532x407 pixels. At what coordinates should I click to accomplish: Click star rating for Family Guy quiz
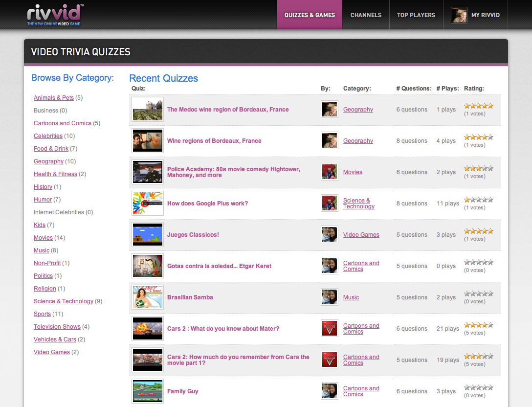[x=478, y=388]
